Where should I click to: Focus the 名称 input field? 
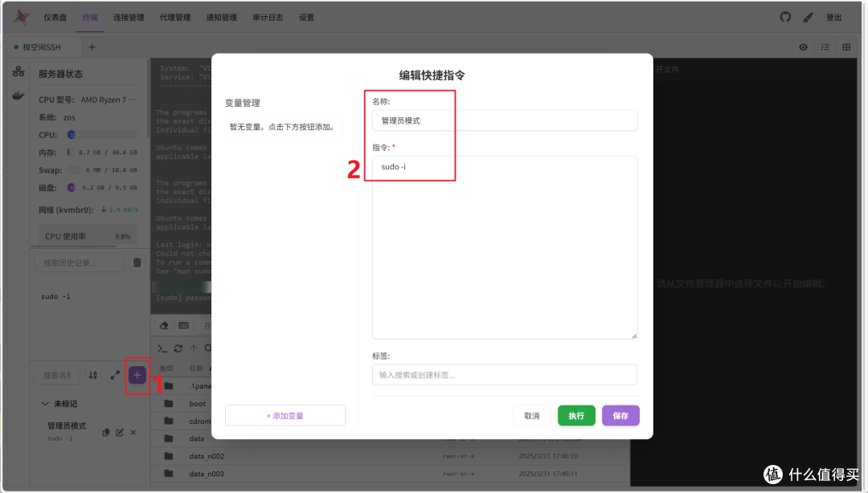(504, 120)
